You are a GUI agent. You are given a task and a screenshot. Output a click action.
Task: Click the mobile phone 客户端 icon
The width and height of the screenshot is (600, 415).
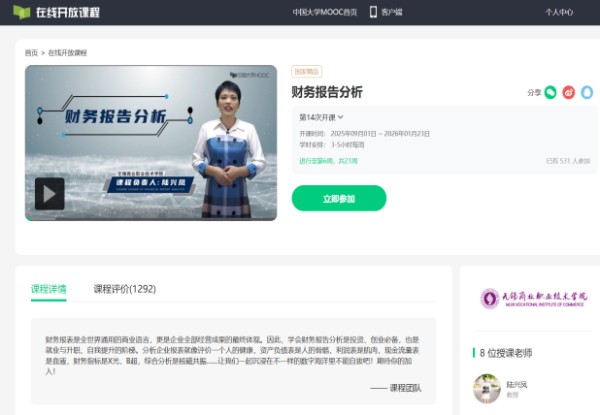(x=373, y=12)
